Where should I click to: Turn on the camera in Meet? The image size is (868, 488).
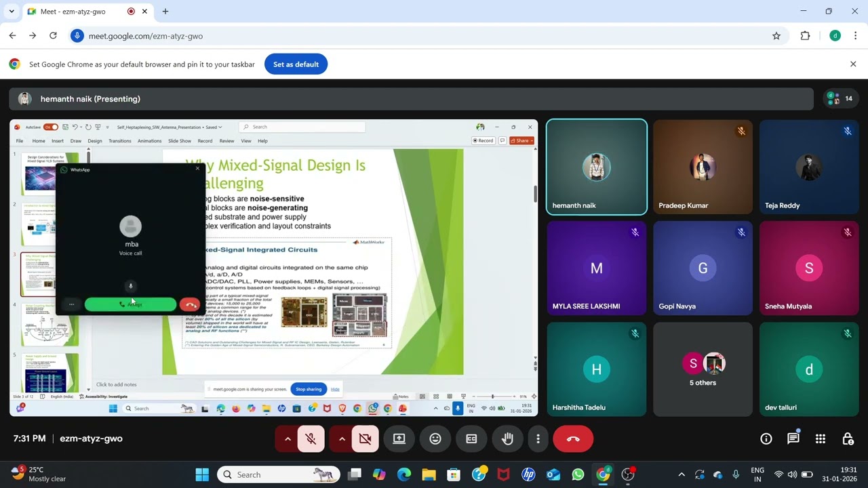point(365,439)
